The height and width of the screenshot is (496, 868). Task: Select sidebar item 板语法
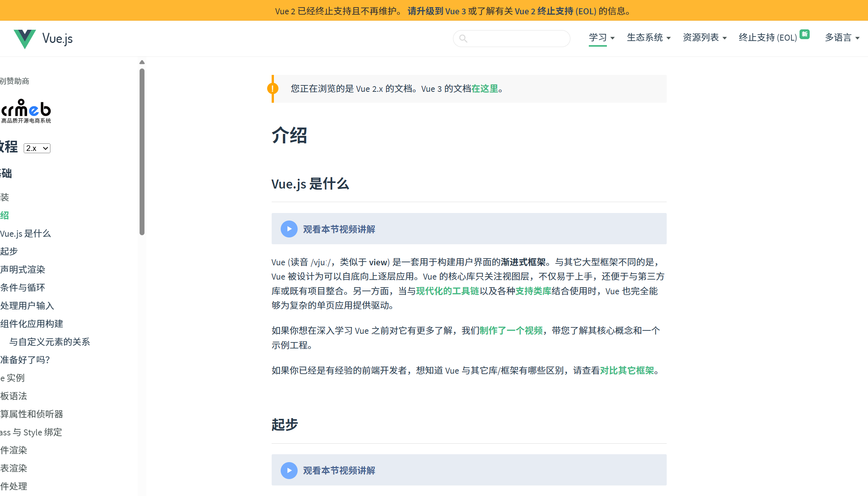point(14,396)
